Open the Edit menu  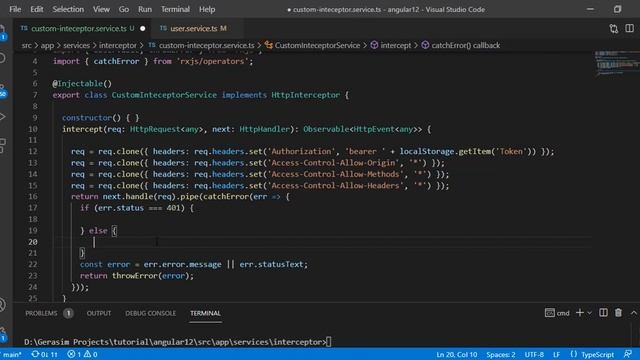36,9
